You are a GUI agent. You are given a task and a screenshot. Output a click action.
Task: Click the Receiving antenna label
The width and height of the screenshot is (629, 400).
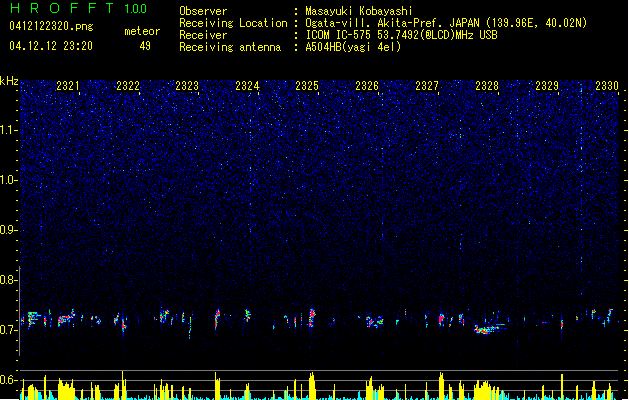pos(230,47)
